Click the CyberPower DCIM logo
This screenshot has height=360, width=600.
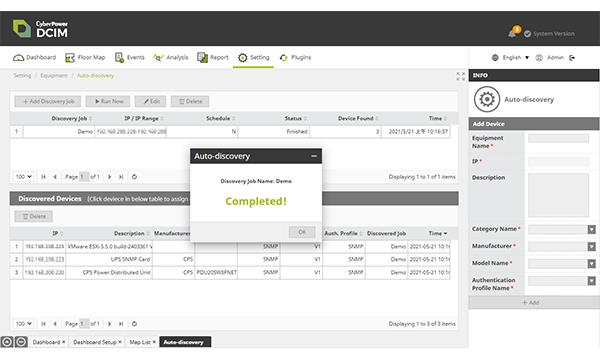pos(40,28)
